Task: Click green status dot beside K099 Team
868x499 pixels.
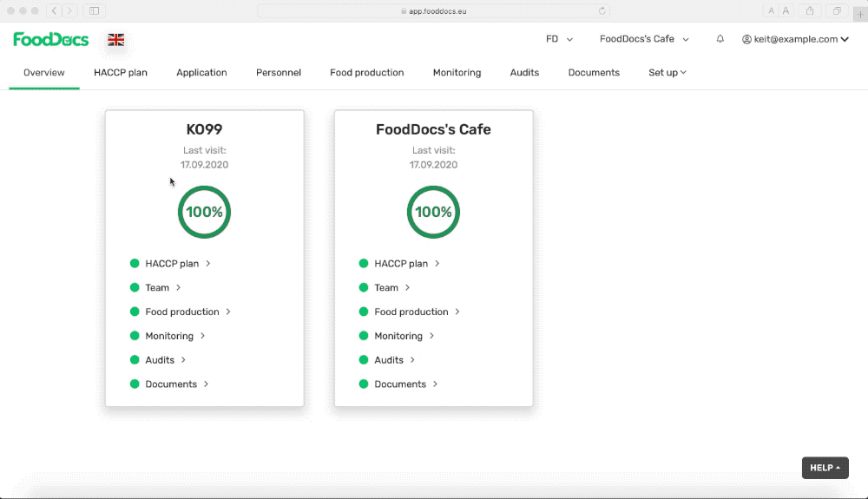Action: click(x=135, y=287)
